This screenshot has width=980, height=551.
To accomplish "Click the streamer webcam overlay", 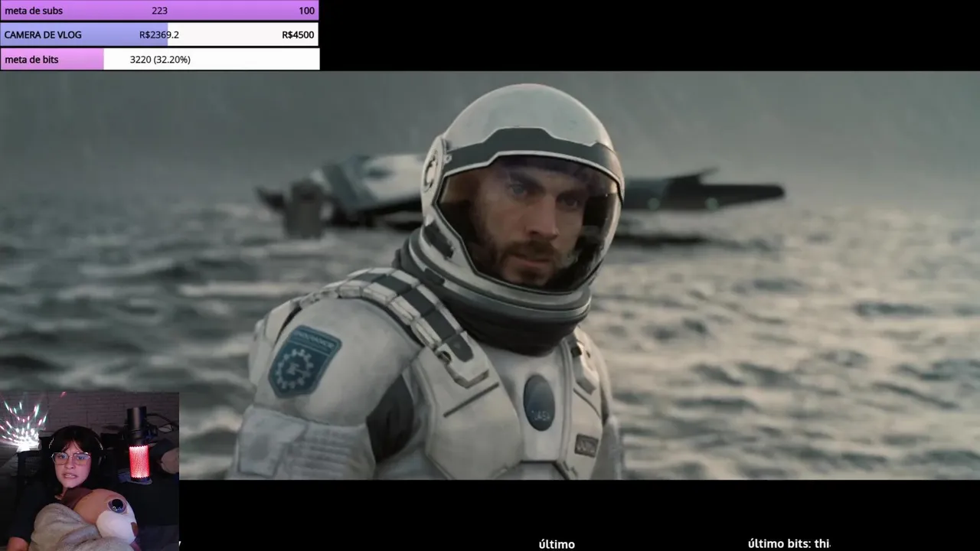I will click(90, 471).
